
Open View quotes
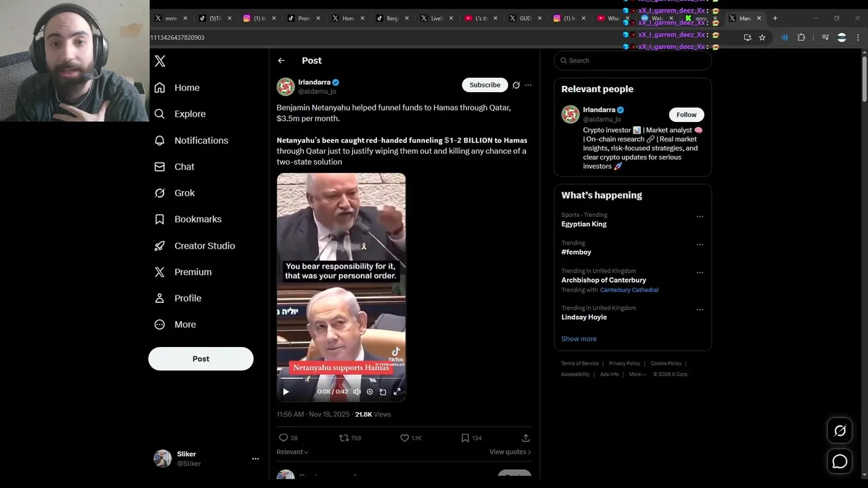click(x=510, y=452)
